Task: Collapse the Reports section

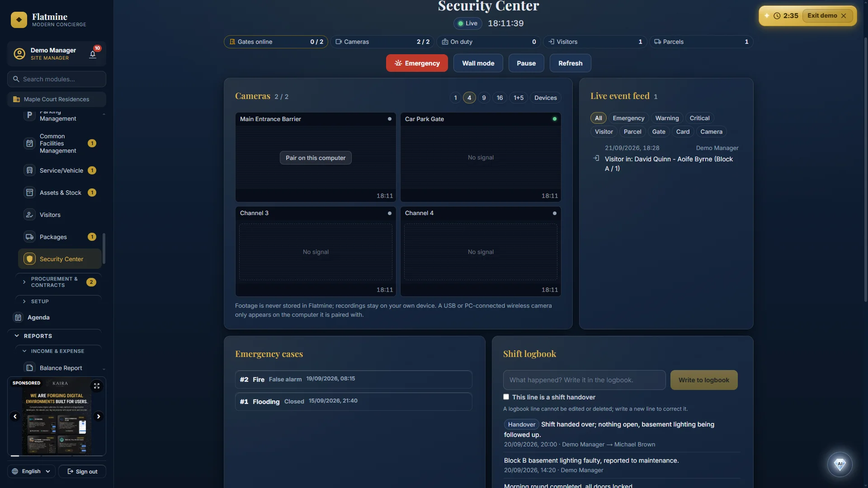Action: [x=54, y=336]
